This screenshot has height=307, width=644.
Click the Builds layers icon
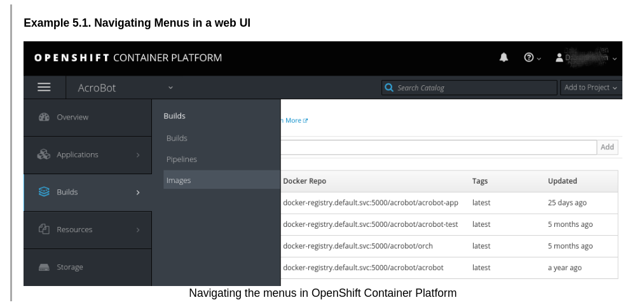click(44, 192)
